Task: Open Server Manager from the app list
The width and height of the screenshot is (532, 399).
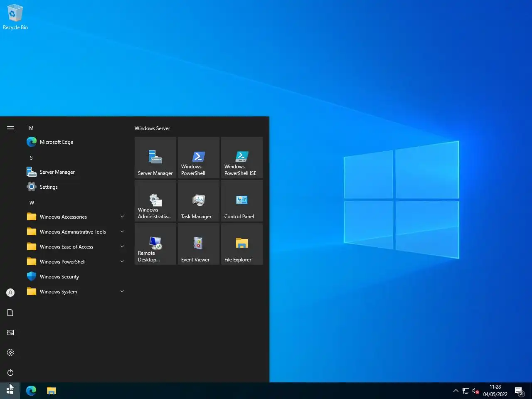Action: [x=76, y=172]
